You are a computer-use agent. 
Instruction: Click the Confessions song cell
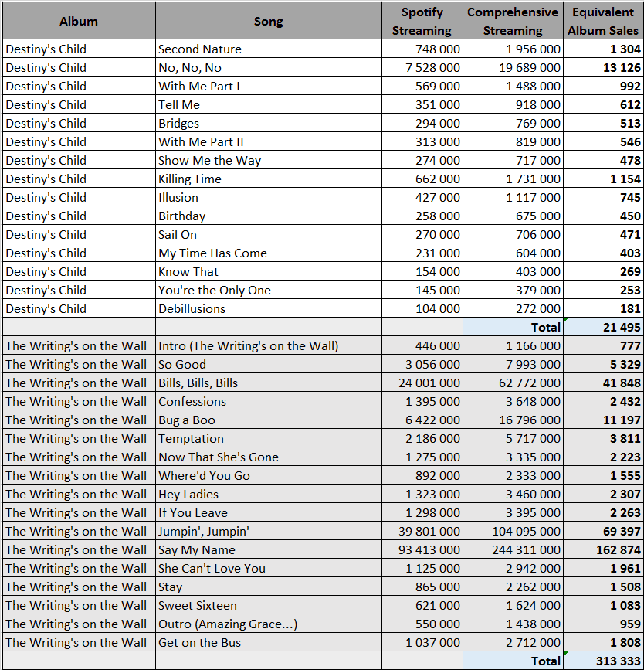click(269, 401)
